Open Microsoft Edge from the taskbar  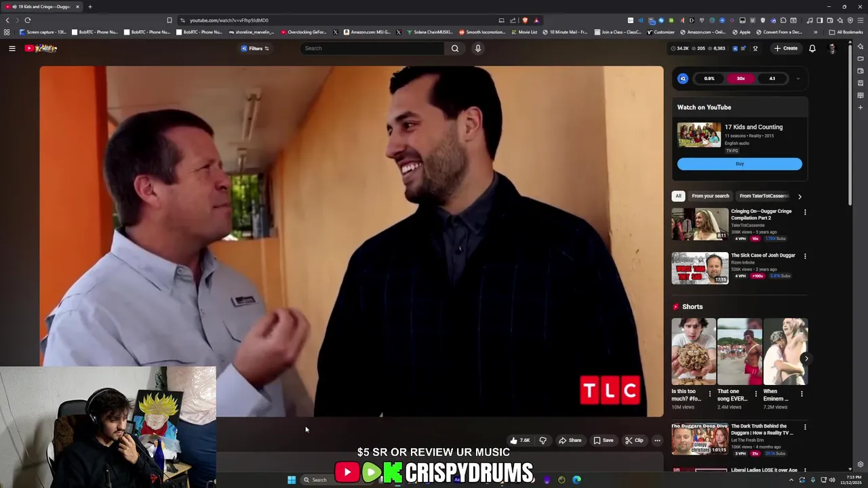576,480
